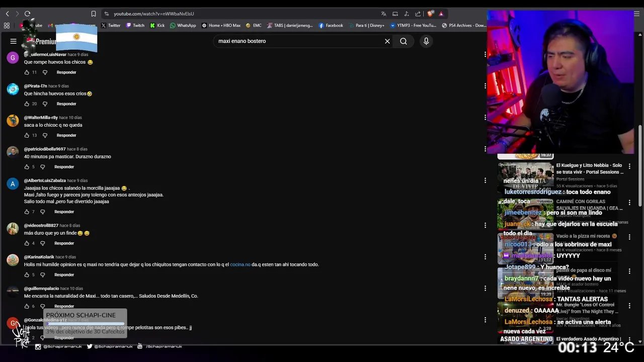Open the options menu on AlbertoLuisZabalza's comment
The width and height of the screenshot is (644, 362).
coord(485,180)
